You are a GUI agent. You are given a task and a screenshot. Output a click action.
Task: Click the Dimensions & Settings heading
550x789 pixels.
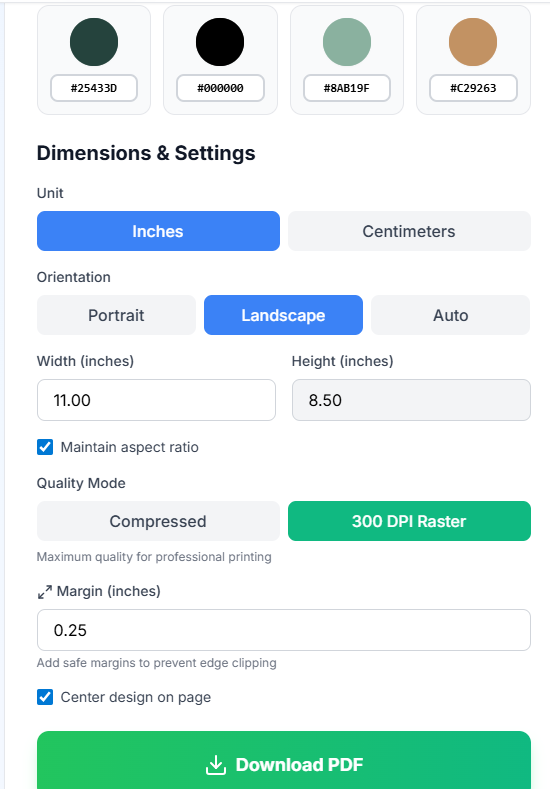(x=146, y=153)
